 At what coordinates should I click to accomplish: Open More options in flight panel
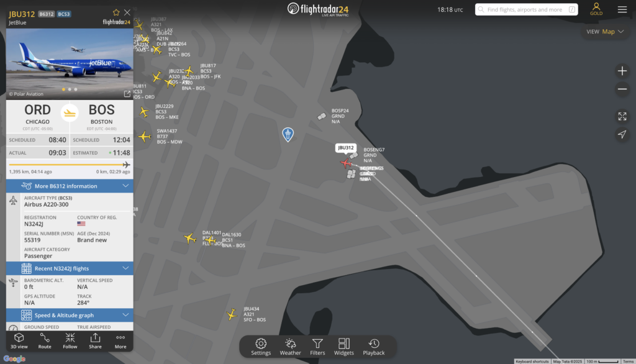(120, 341)
